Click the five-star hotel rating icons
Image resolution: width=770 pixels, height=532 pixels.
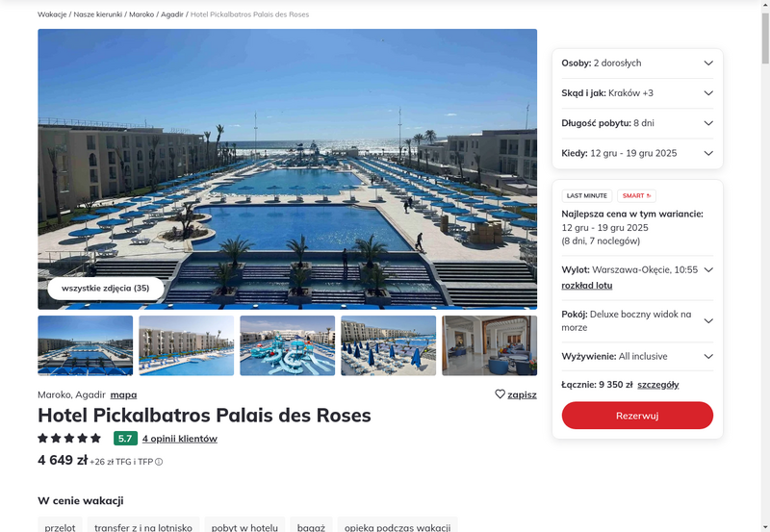pos(69,439)
